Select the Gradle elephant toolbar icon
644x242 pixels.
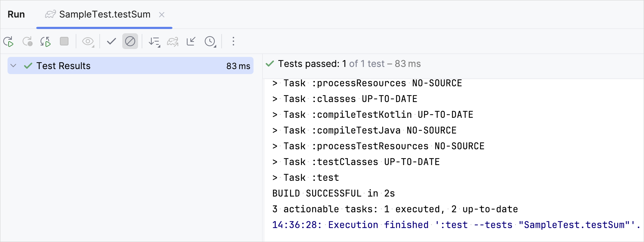172,41
